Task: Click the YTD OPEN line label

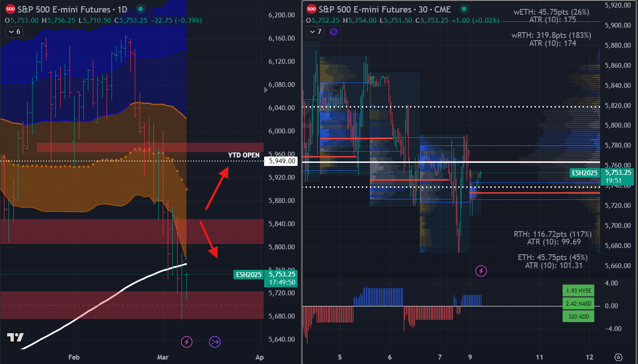Action: 244,155
